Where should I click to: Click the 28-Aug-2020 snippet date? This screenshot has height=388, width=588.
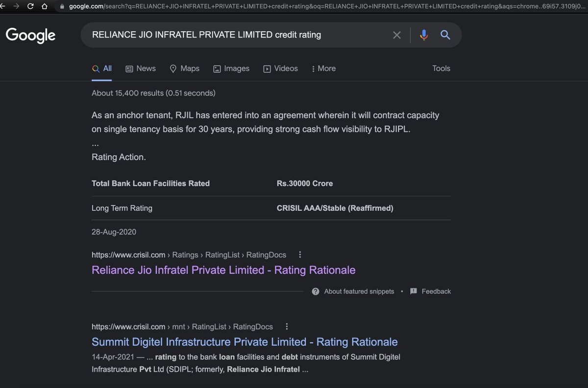(x=114, y=232)
